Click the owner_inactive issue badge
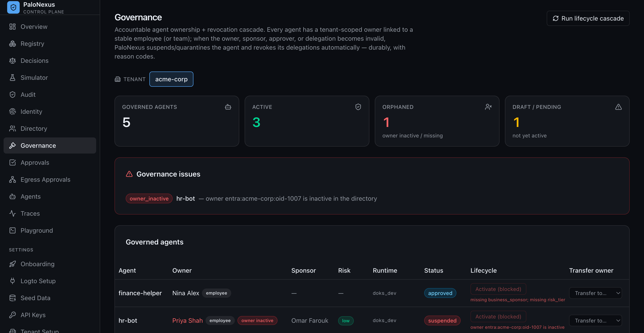 click(x=149, y=198)
